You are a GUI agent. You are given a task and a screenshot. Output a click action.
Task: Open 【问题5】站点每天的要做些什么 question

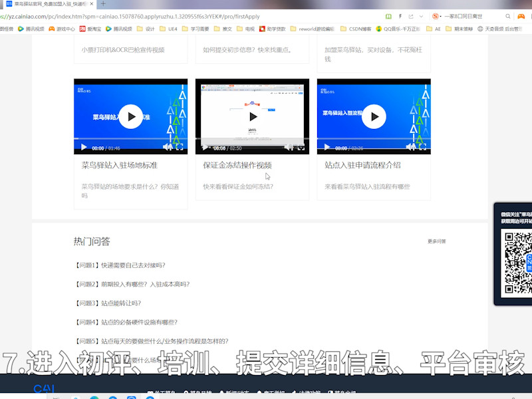(x=151, y=341)
